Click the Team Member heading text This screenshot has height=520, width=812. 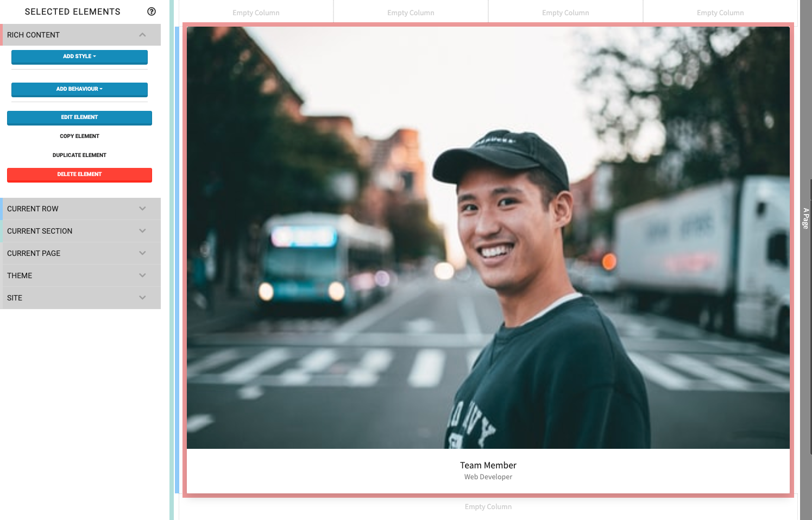[488, 466]
